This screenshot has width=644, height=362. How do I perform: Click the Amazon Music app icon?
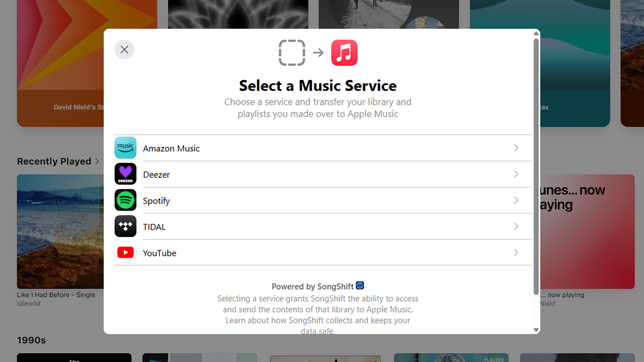click(125, 148)
